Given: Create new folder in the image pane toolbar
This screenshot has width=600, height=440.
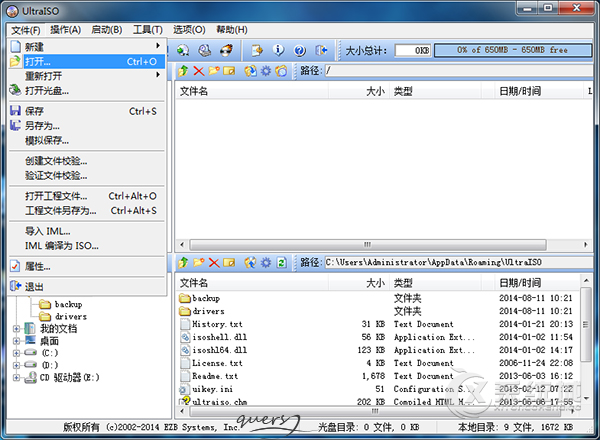Looking at the screenshot, I should point(214,71).
